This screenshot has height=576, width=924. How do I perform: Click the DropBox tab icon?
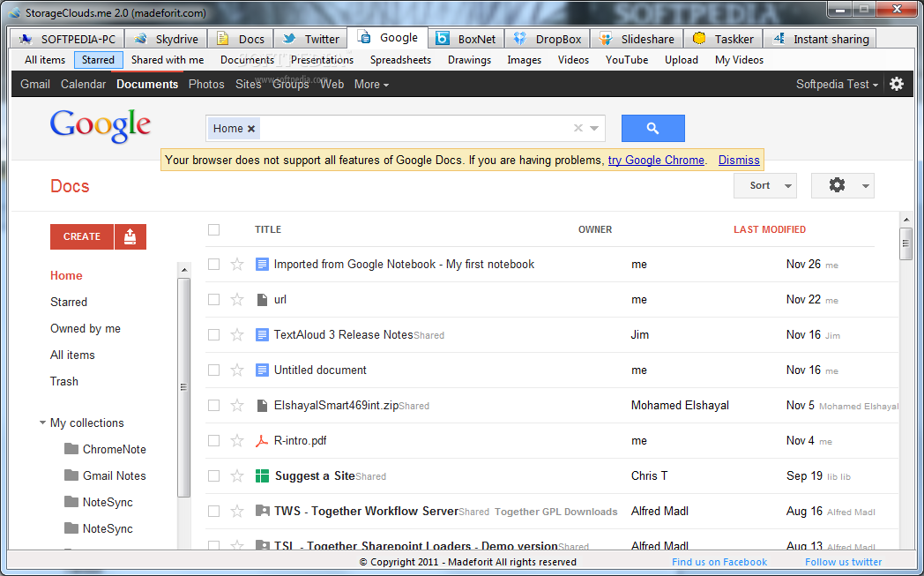click(x=520, y=39)
